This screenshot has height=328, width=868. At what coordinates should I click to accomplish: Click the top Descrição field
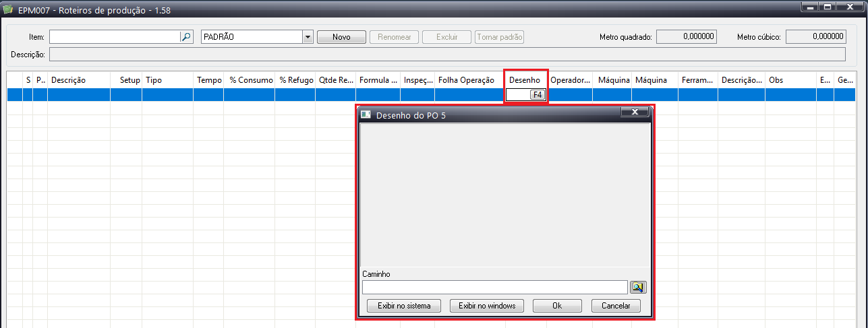[x=447, y=54]
